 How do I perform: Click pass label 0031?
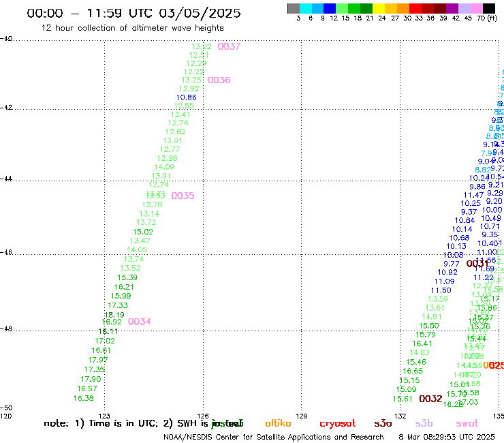(x=477, y=264)
